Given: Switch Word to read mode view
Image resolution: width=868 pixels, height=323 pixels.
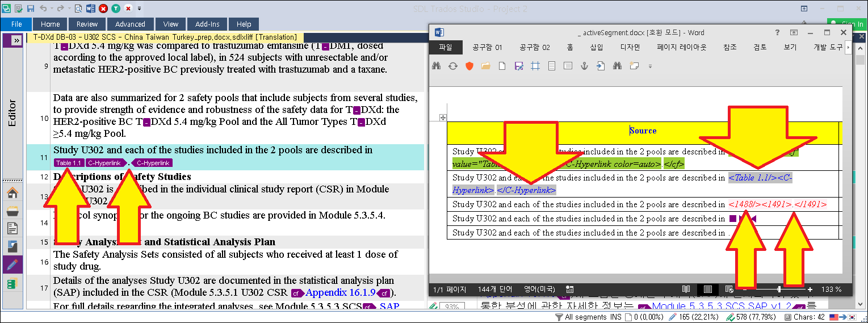Looking at the screenshot, I should (686, 289).
